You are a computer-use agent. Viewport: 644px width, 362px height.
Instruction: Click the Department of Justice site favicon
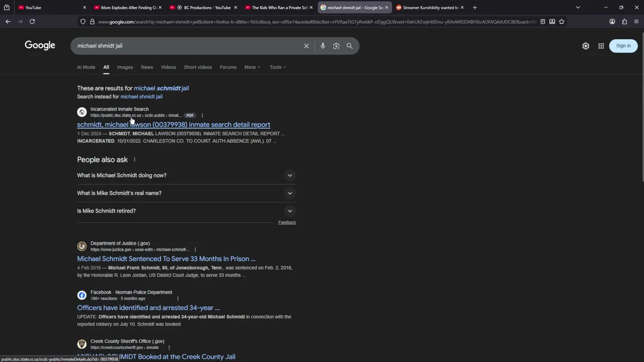[82, 246]
